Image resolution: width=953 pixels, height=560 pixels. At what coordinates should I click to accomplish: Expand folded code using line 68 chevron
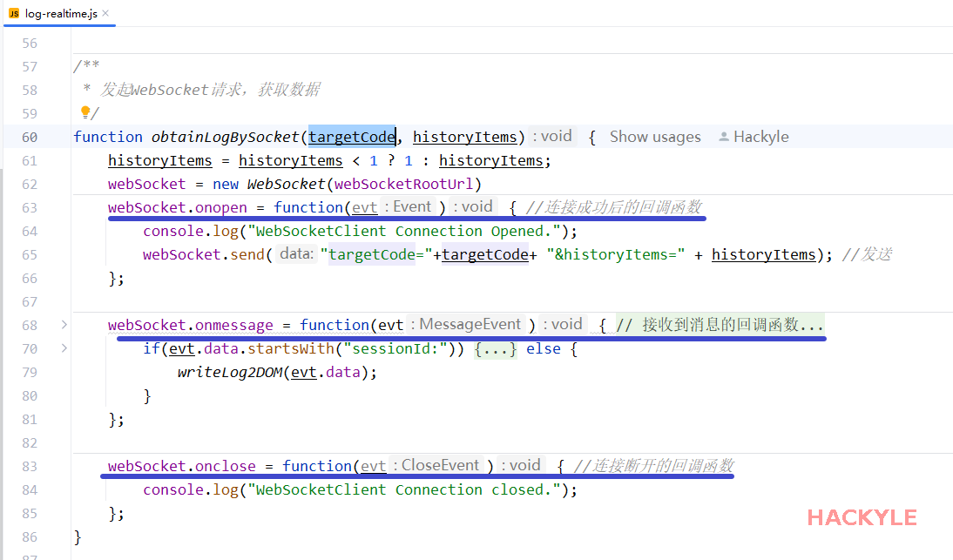[x=64, y=325]
